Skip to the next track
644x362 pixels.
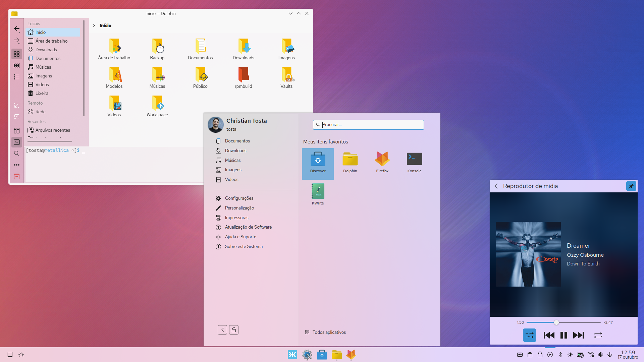579,335
